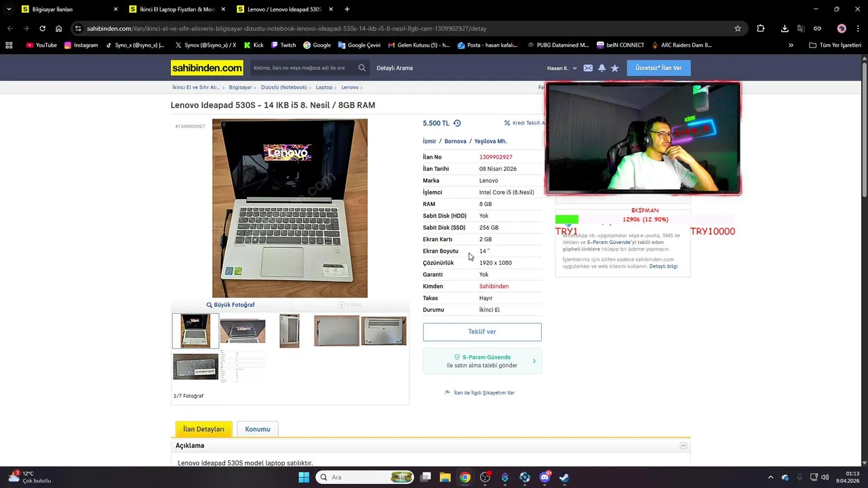Viewport: 868px width, 488px height.
Task: Open the notifications bell icon in header
Action: coord(601,68)
